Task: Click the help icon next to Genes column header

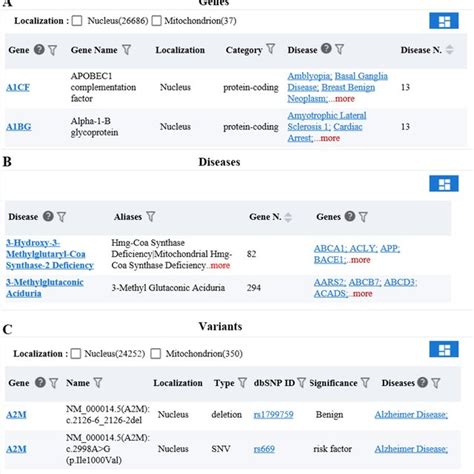Action: tap(350, 216)
